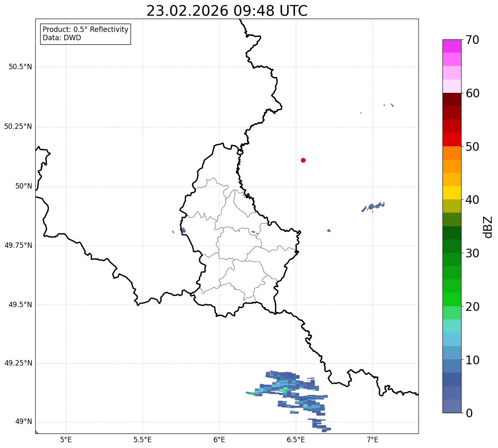Click the '6.5°E' longitude label
Viewport: 498px width, 448px height.
coord(296,439)
